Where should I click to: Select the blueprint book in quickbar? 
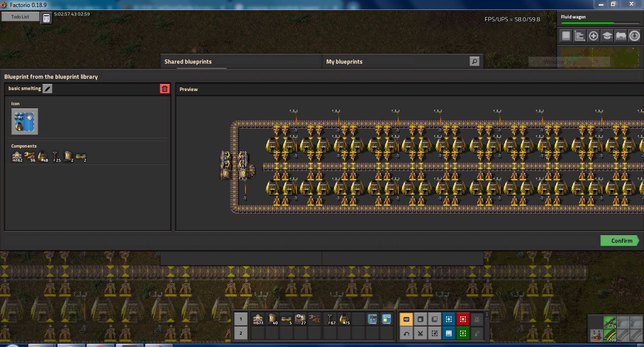click(x=372, y=319)
